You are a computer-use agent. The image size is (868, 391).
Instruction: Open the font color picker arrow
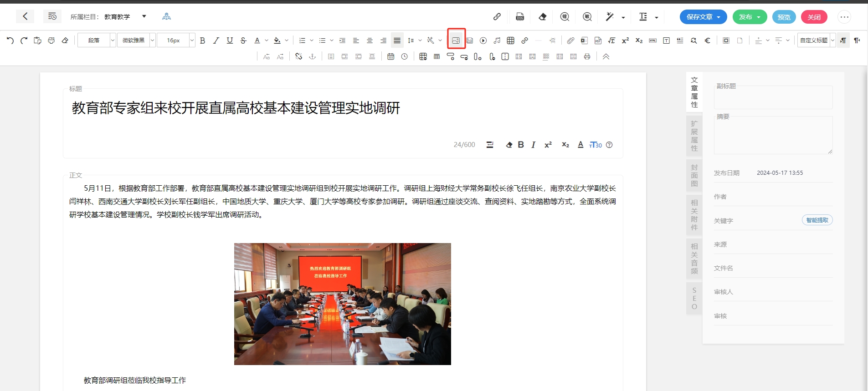267,41
